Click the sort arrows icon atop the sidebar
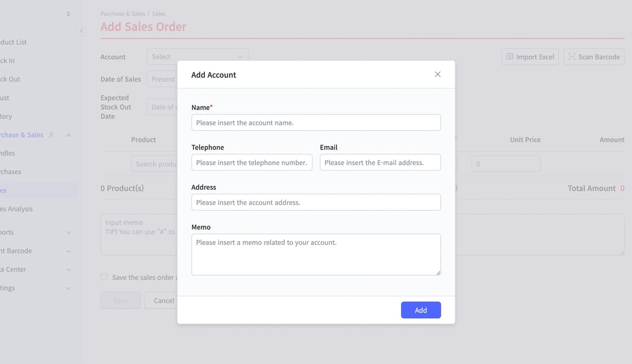This screenshot has height=364, width=632. pos(68,12)
